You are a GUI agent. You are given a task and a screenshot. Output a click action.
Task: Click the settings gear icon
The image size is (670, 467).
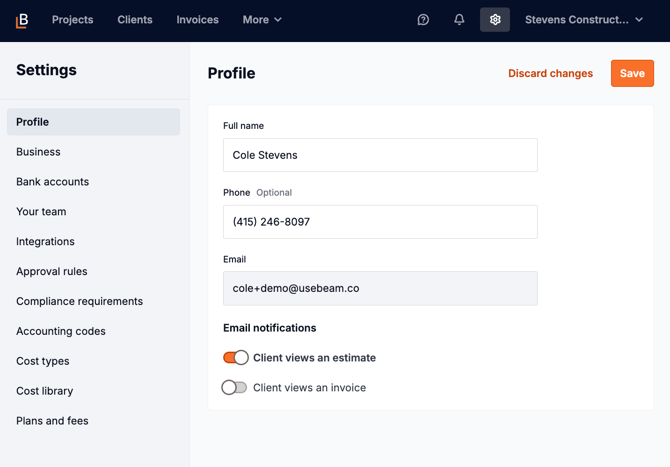(x=495, y=20)
